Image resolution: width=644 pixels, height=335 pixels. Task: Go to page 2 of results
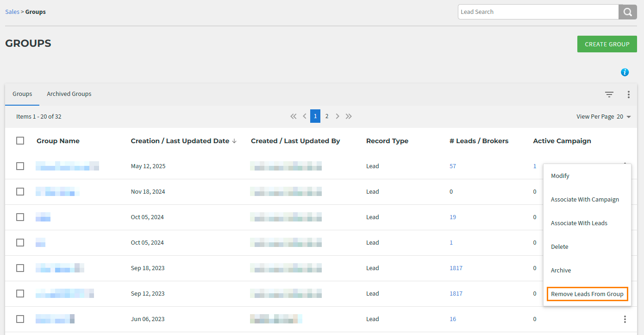pos(327,116)
